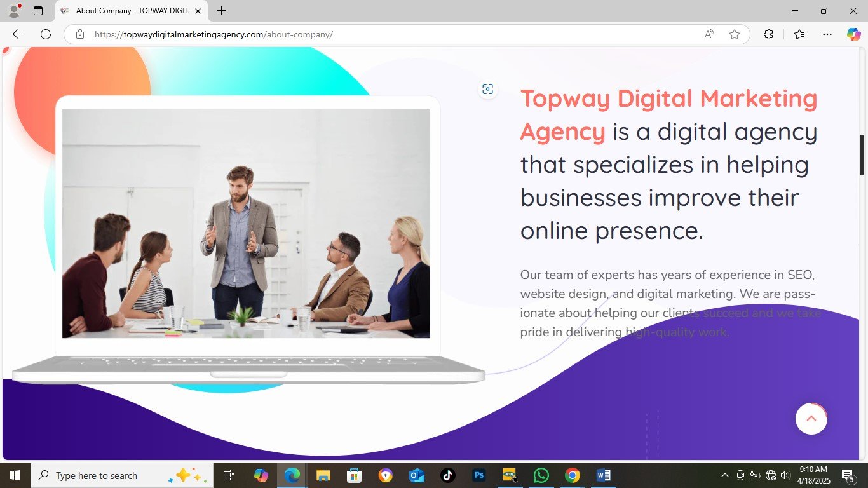
Task: Click the page vertical scrollbar thumb
Action: [x=862, y=155]
